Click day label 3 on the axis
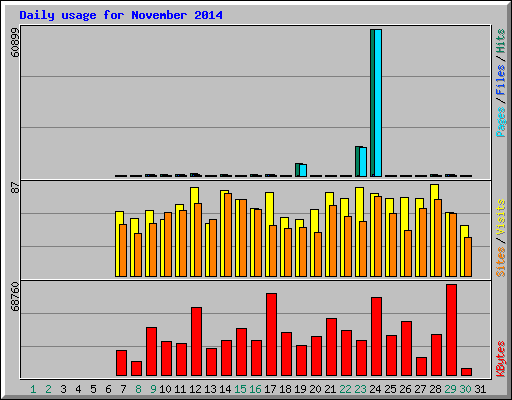The image size is (512, 400). 63,389
